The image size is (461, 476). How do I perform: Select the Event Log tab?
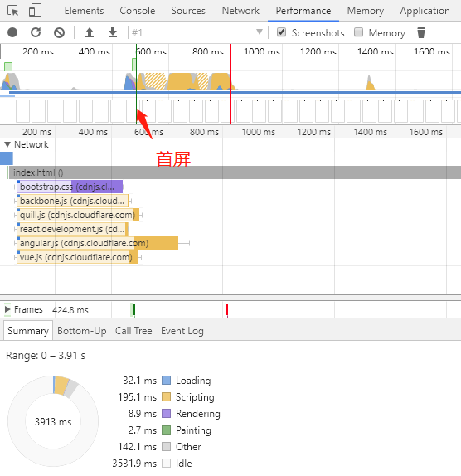[182, 331]
